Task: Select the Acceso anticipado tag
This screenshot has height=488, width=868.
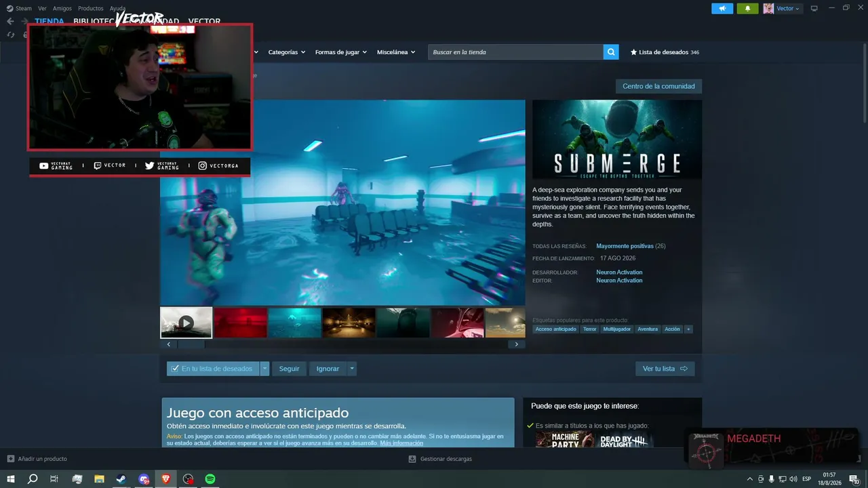Action: tap(555, 329)
